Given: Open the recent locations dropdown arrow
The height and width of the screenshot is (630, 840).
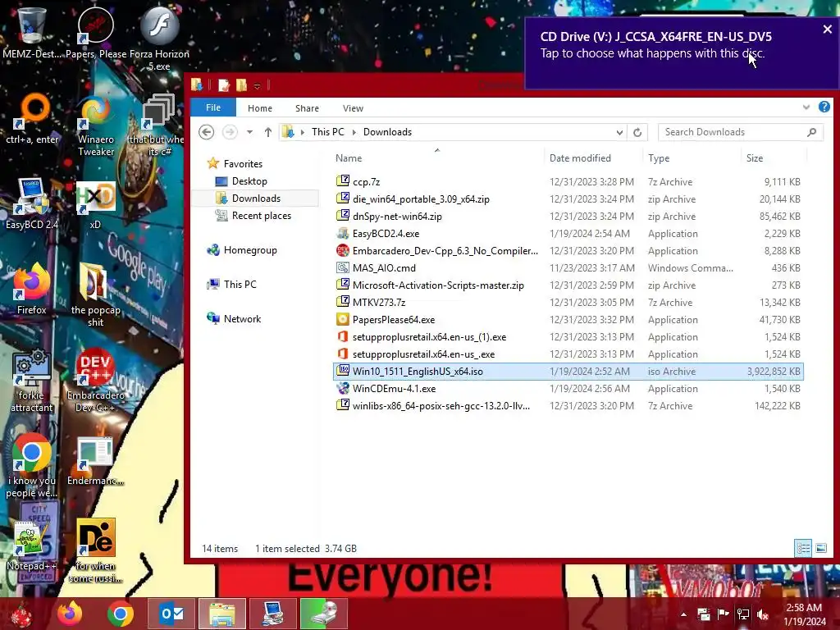Looking at the screenshot, I should pos(249,132).
